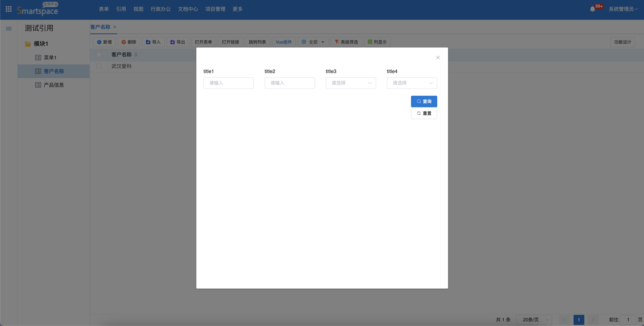Open the title4 dropdown
644x326 pixels.
click(412, 83)
